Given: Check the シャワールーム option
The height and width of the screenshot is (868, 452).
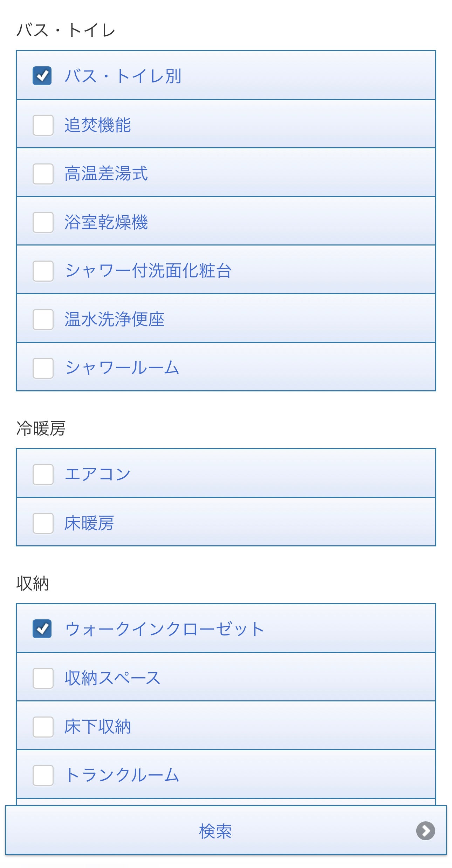Looking at the screenshot, I should click(43, 368).
